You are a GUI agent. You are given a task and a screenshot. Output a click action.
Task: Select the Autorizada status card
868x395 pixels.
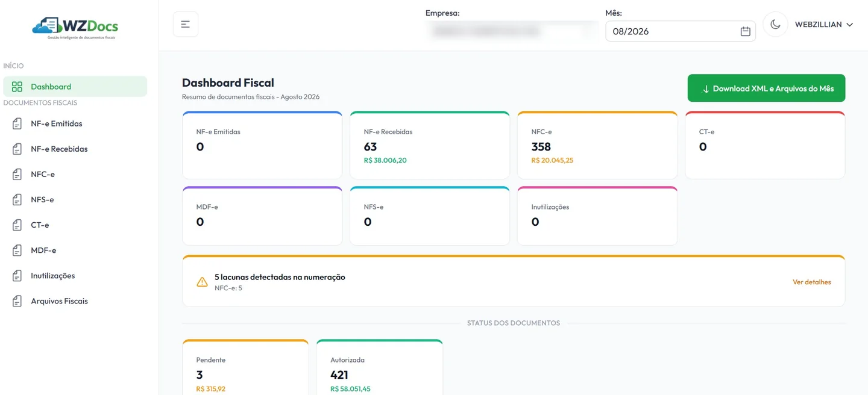click(x=380, y=367)
